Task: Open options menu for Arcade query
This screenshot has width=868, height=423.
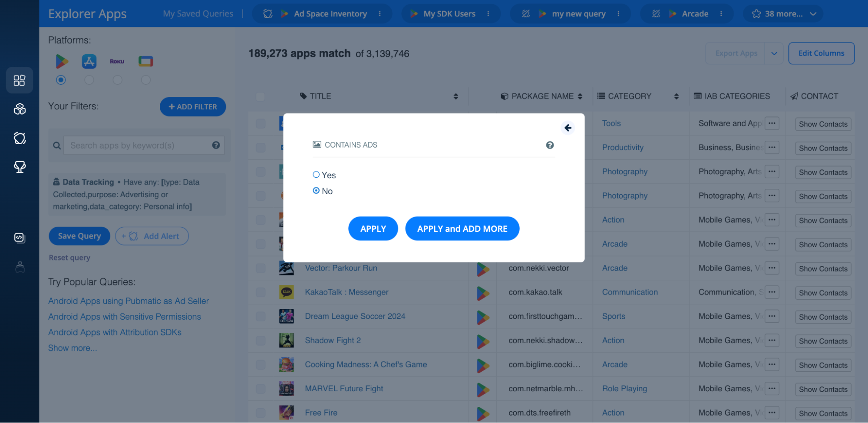Action: point(721,14)
